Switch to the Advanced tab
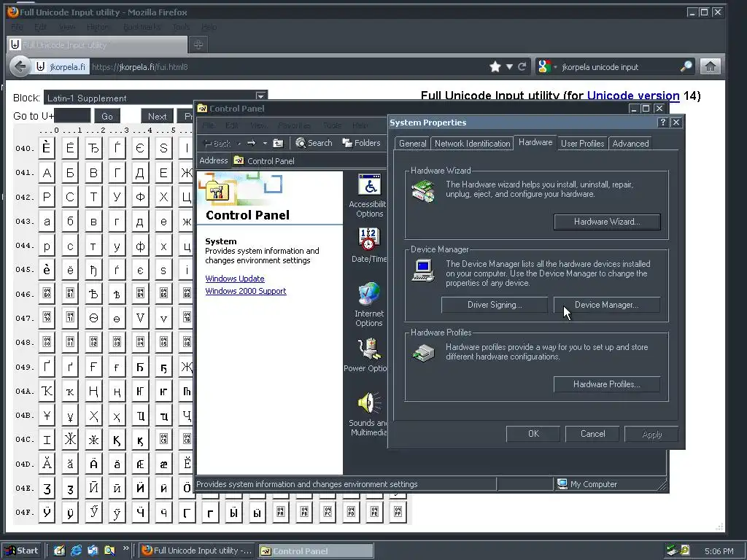The width and height of the screenshot is (747, 560). (x=630, y=144)
